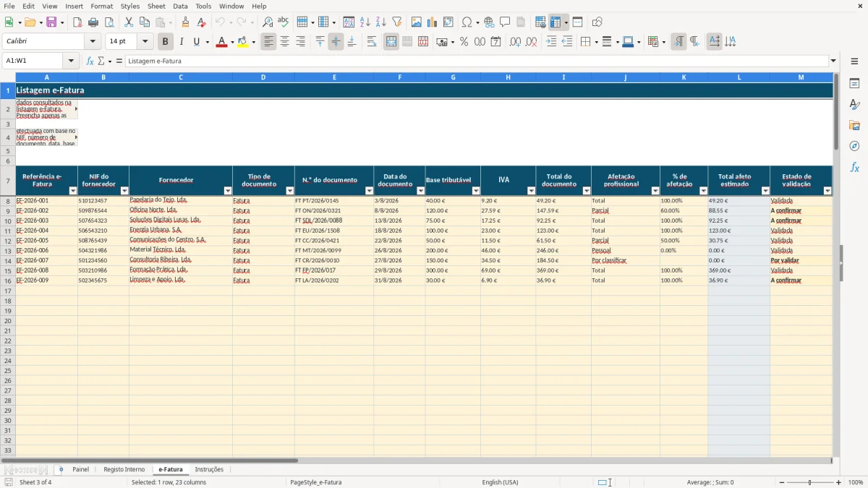
Task: Click the zoom in plus button
Action: [x=839, y=482]
